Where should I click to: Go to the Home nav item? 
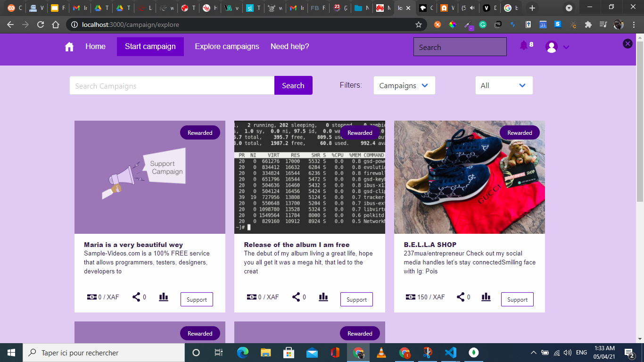[x=95, y=46]
